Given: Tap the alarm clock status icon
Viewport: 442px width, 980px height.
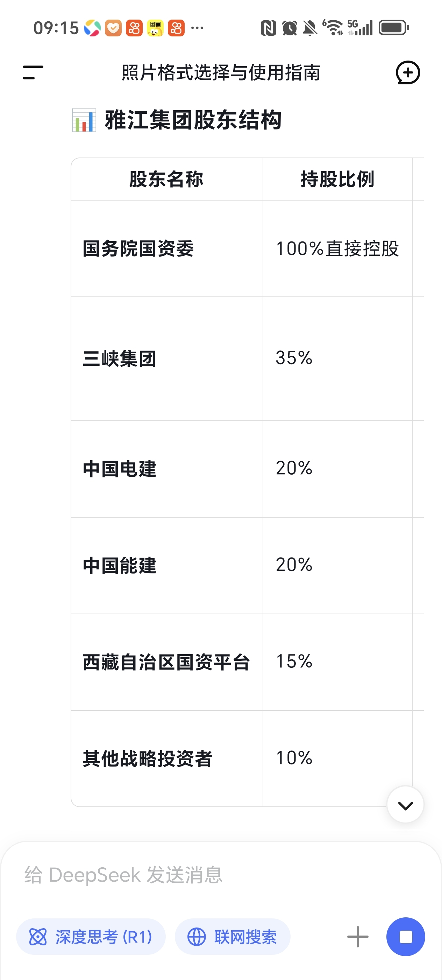Looking at the screenshot, I should point(290,28).
